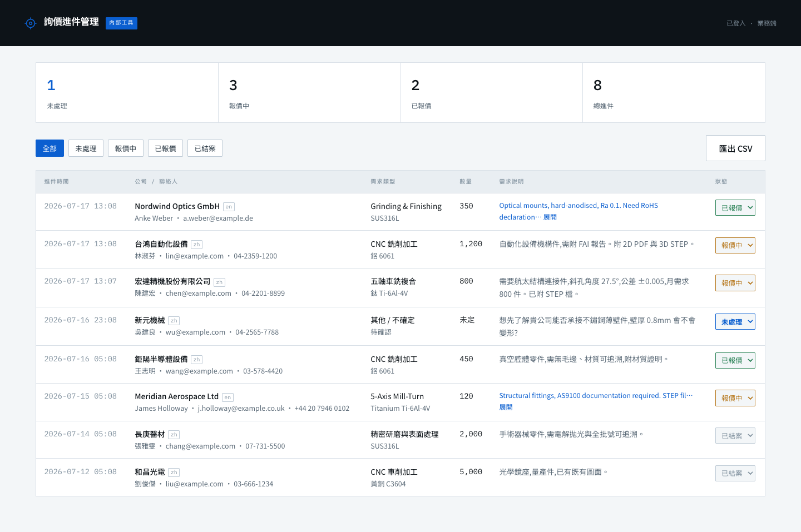Image resolution: width=801 pixels, height=532 pixels.
Task: Click the 內部工具 badge in the header
Action: click(x=121, y=23)
